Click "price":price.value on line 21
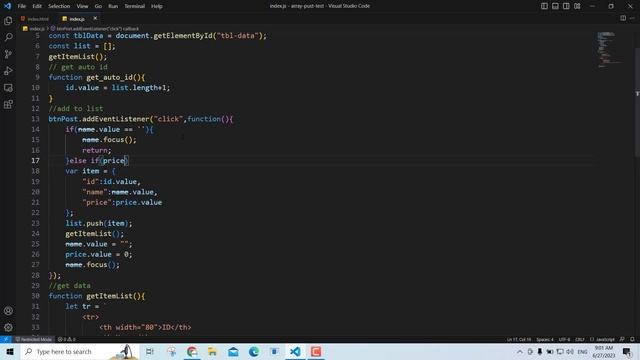This screenshot has height=360, width=640. coord(122,202)
